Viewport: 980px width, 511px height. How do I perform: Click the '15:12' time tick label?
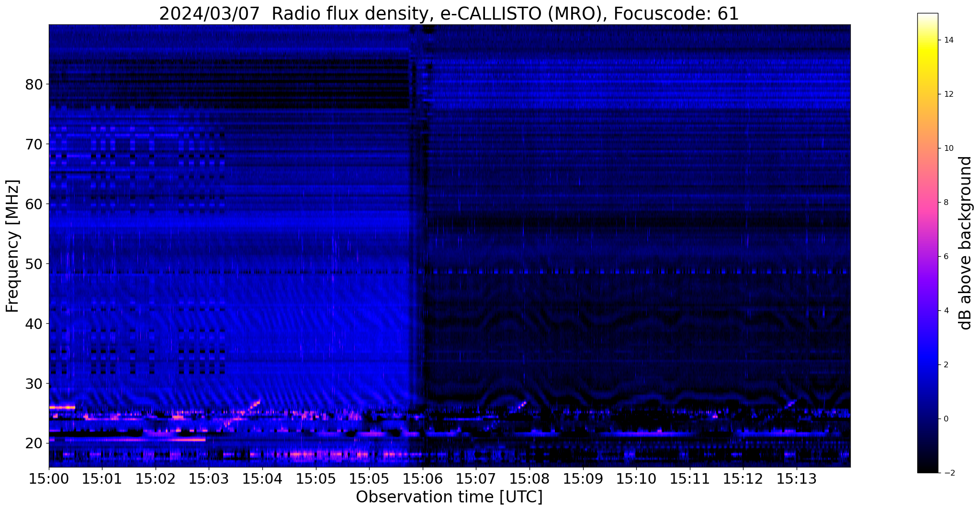pos(743,478)
